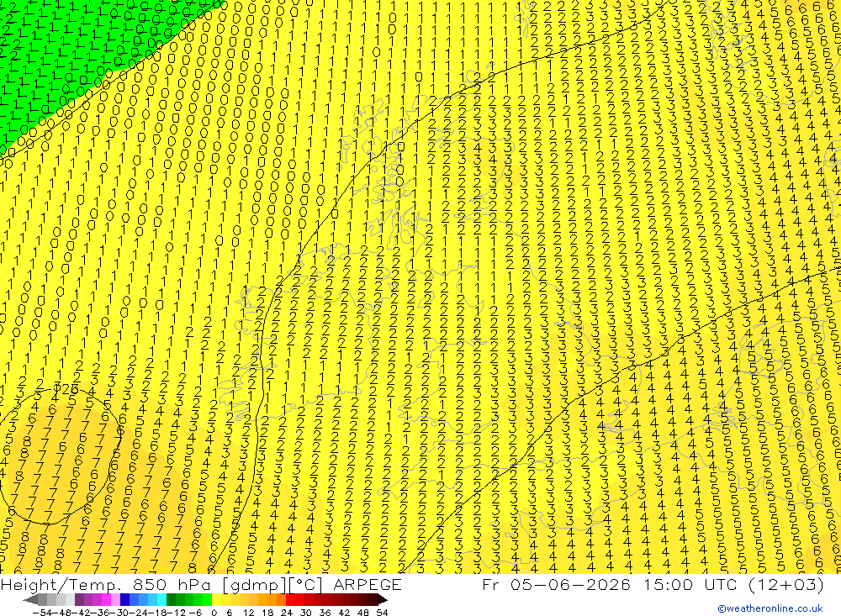The image size is (841, 616).
Task: Click the '[°C]' unit label
Action: click(306, 585)
